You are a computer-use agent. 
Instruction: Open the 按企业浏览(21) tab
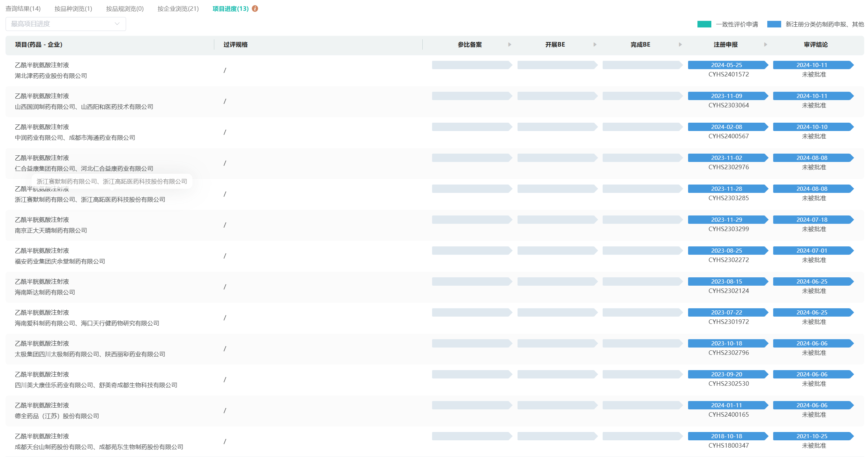point(178,9)
